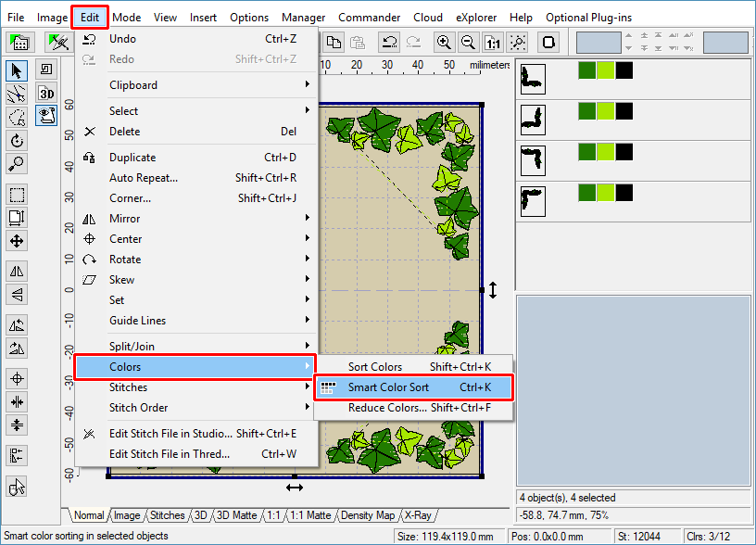The image size is (756, 545).
Task: Click the four-arrow move tool icon
Action: pyautogui.click(x=17, y=241)
